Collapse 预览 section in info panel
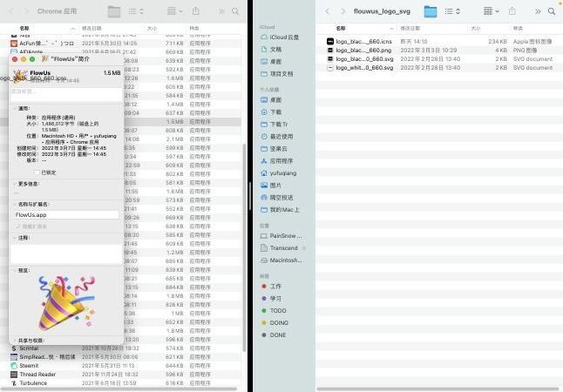 15,270
